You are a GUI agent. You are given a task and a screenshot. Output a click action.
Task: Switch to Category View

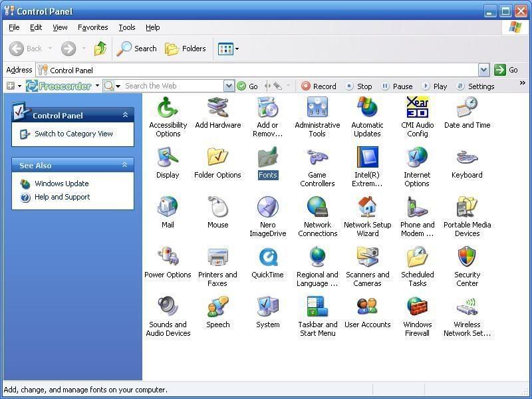[74, 134]
